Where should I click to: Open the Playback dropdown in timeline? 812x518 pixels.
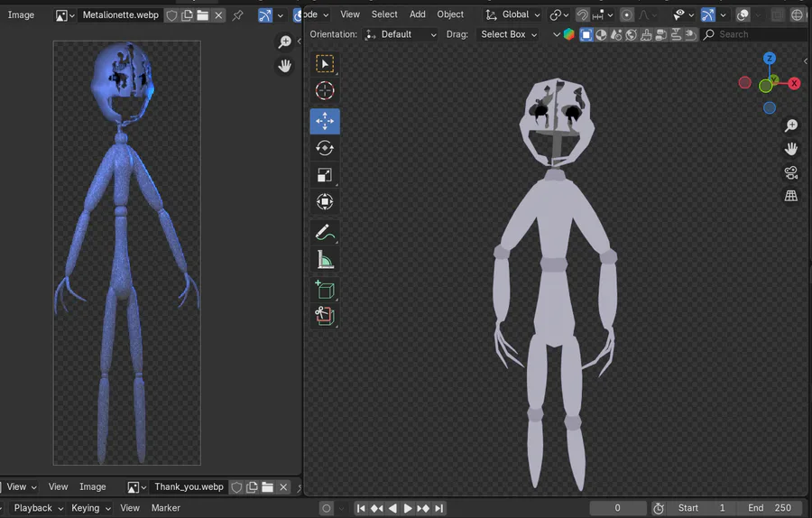pos(38,508)
